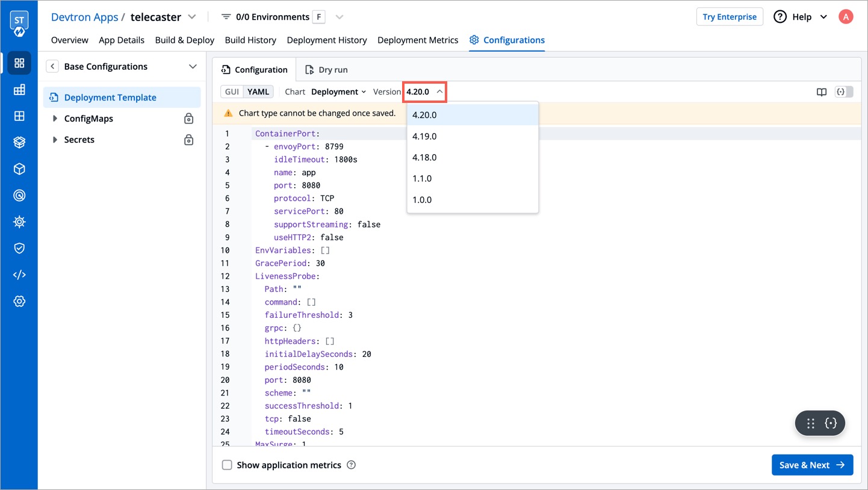Expand the ConfigMaps tree item
This screenshot has width=868, height=490.
pyautogui.click(x=55, y=119)
